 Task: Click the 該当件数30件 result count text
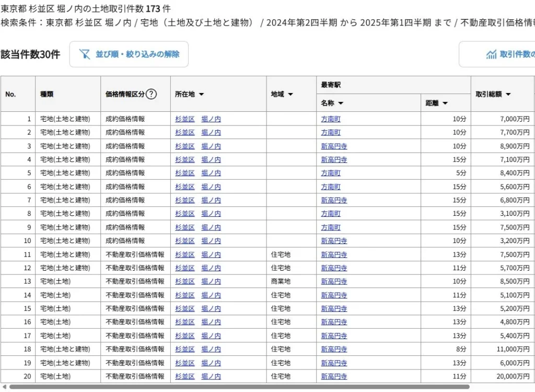pyautogui.click(x=30, y=54)
